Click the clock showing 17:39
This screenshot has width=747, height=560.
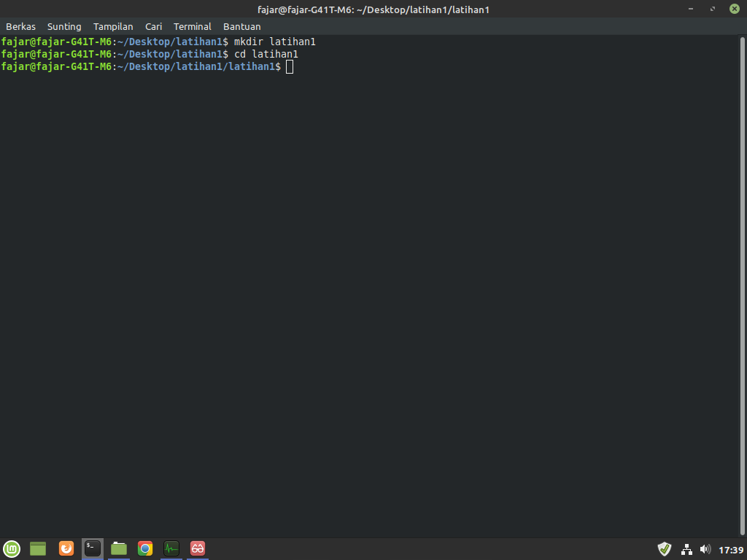(731, 550)
